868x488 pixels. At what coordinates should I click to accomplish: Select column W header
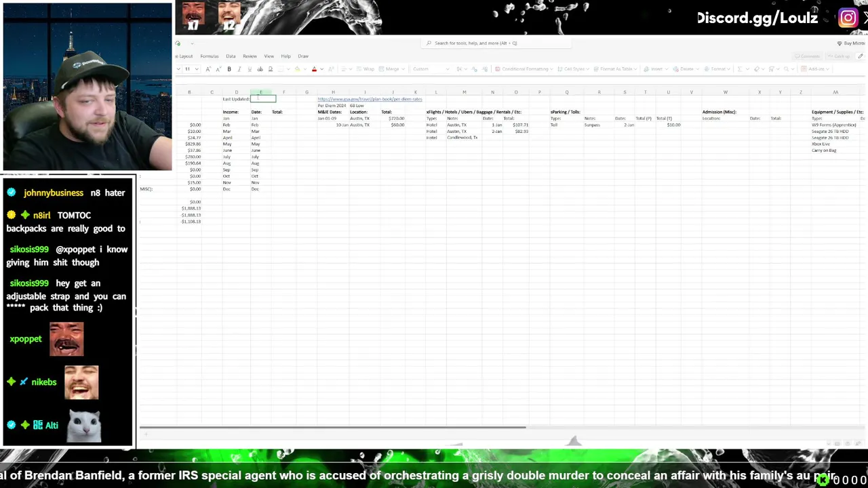point(725,92)
